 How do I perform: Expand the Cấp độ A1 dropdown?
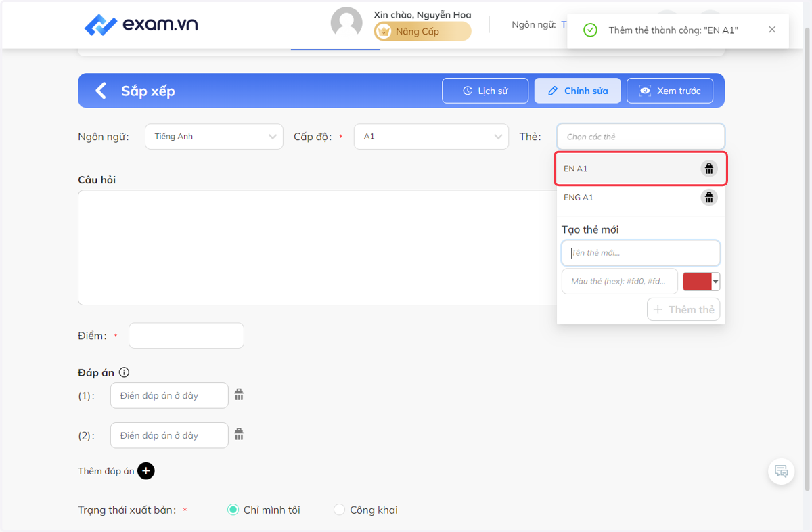431,136
